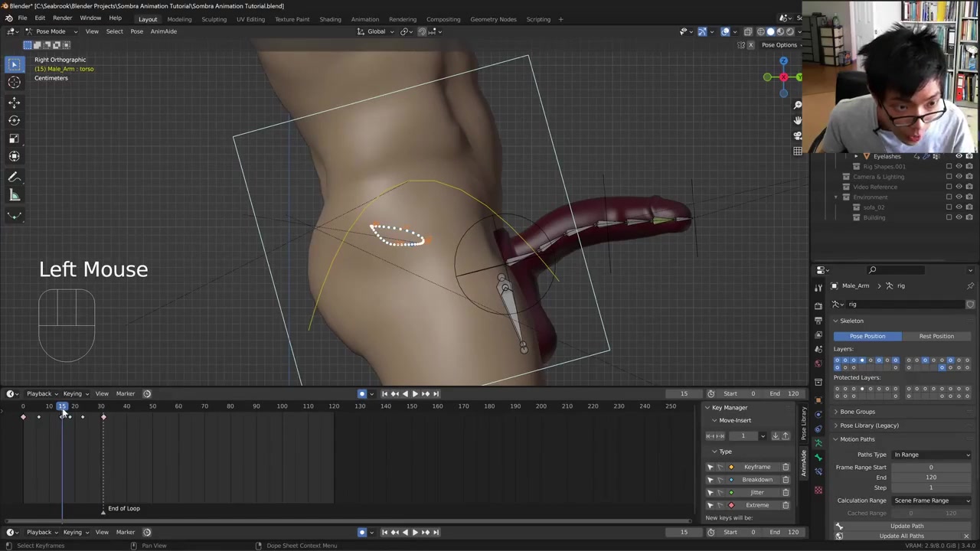Open the Render menu
This screenshot has height=551, width=980.
tap(62, 18)
